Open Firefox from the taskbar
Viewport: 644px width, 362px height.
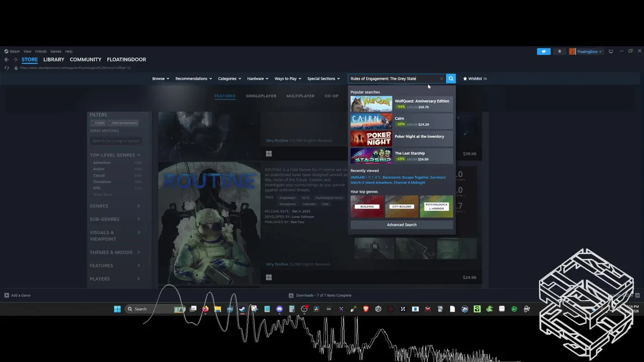click(205, 309)
